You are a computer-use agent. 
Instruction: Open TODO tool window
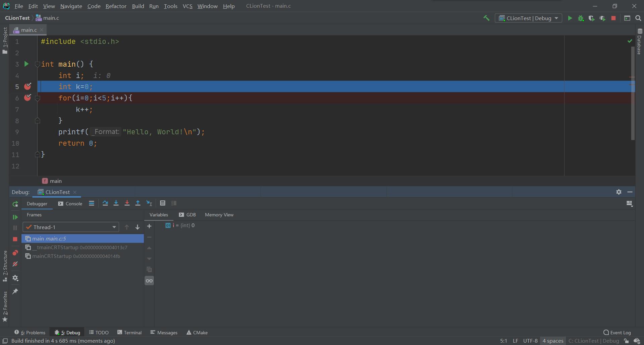(99, 332)
